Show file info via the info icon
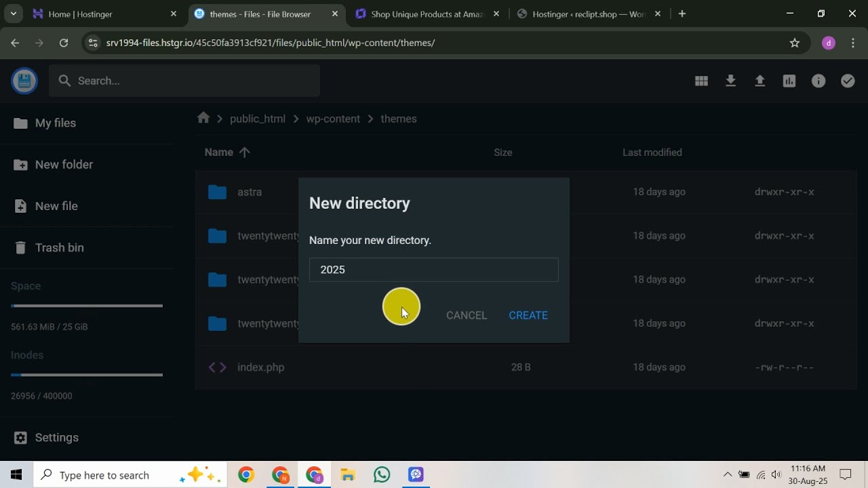The width and height of the screenshot is (868, 488). (x=818, y=81)
